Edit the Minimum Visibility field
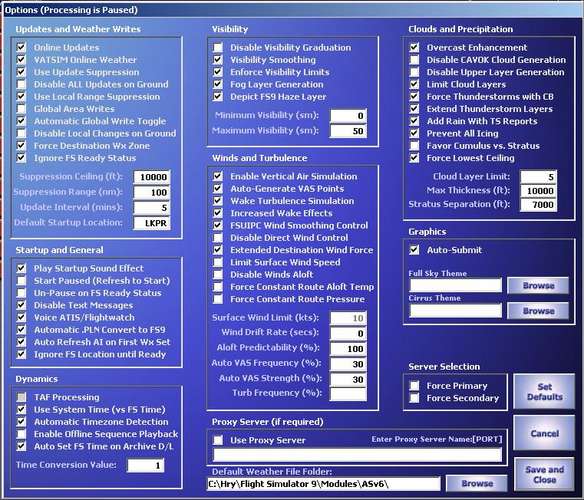Screen dimensions: 584x500 pos(348,116)
